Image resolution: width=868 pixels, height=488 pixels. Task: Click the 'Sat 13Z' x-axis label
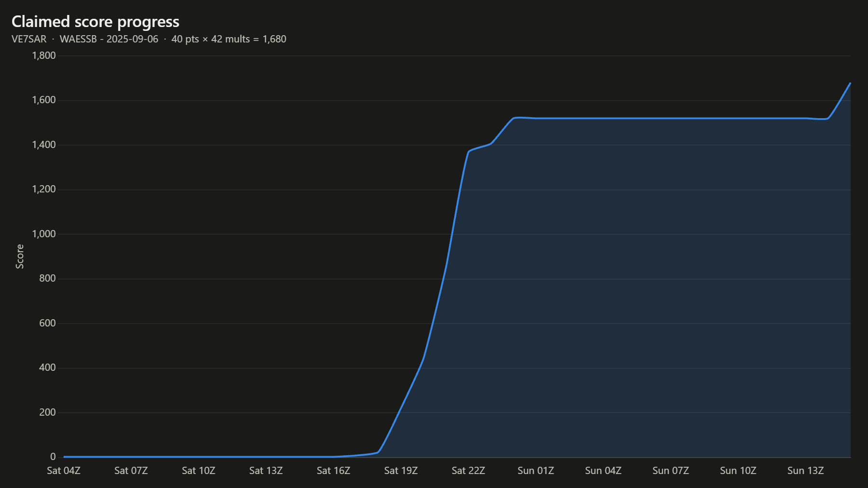(x=266, y=471)
